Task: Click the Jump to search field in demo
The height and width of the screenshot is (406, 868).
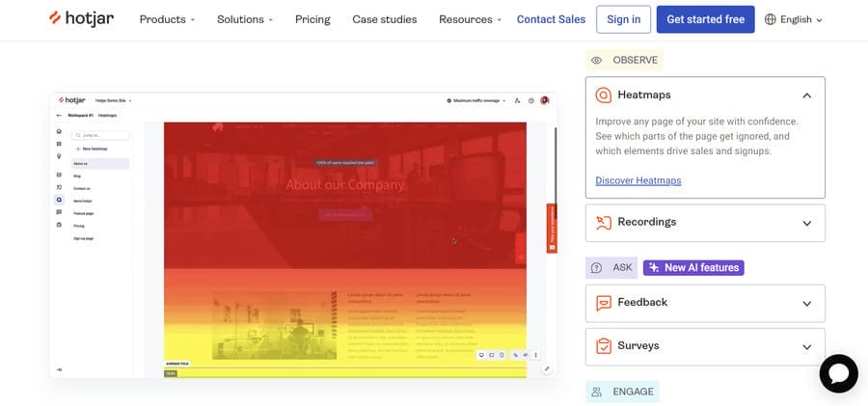Action: (100, 135)
